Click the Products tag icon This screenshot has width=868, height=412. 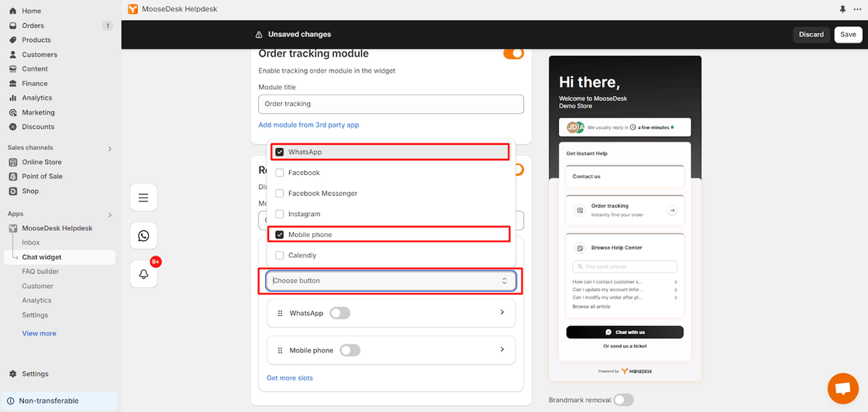coord(12,39)
